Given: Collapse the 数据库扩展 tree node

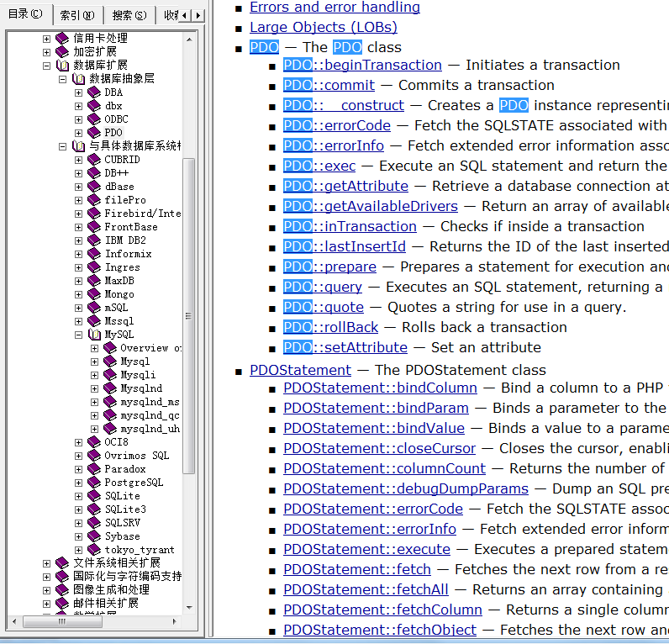Looking at the screenshot, I should click(46, 66).
